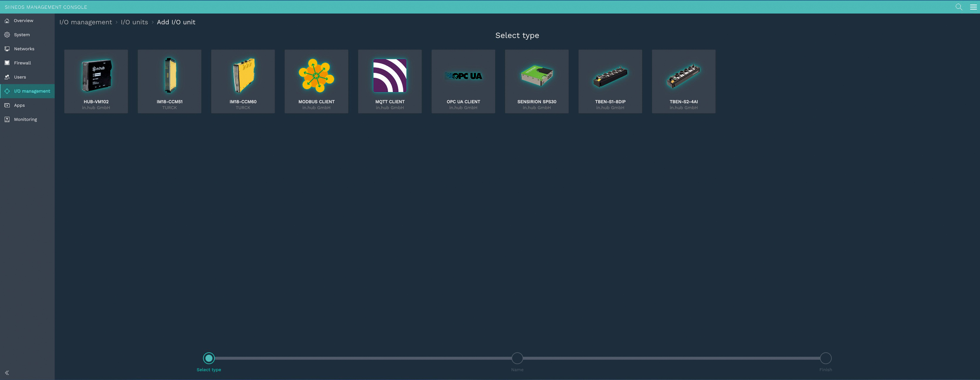Choose the TBEN-S1-8DIP module
This screenshot has width=980, height=380.
(x=610, y=81)
